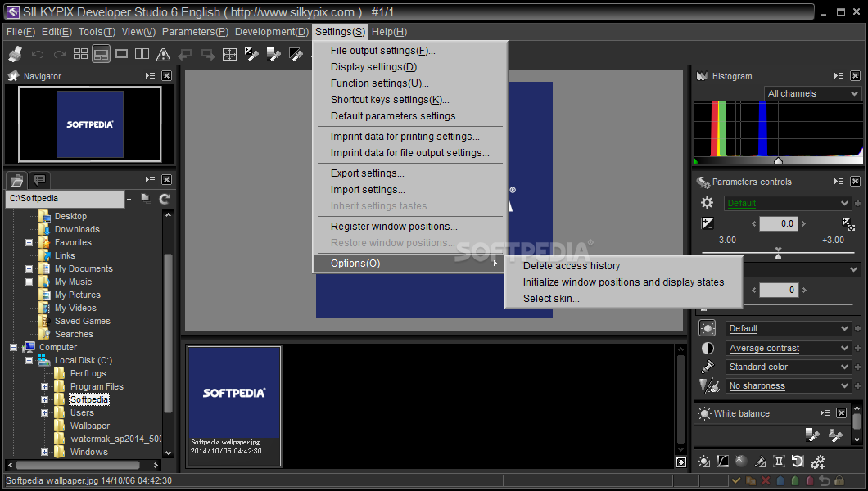Open the Average contrast dropdown
868x491 pixels.
click(x=787, y=348)
